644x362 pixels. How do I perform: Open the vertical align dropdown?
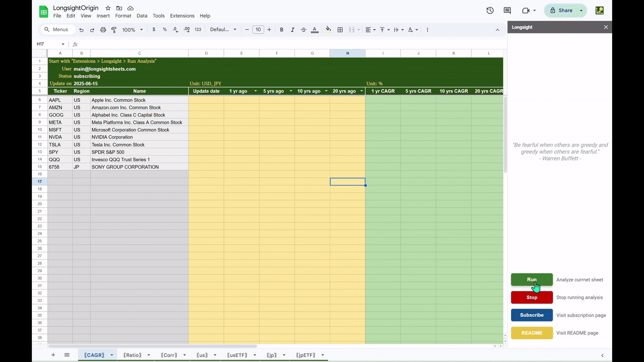click(385, 30)
